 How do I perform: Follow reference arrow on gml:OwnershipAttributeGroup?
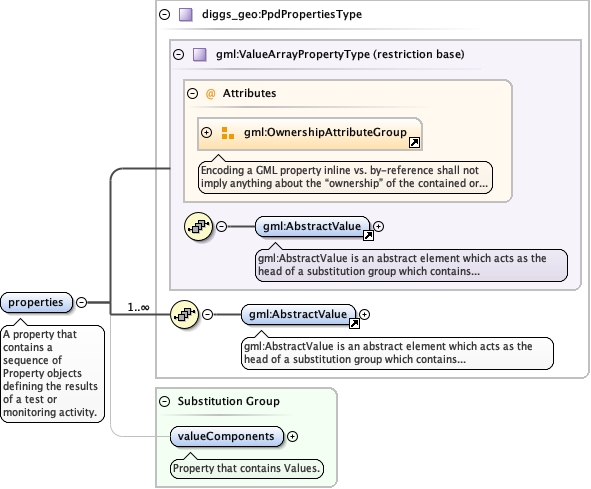[414, 143]
